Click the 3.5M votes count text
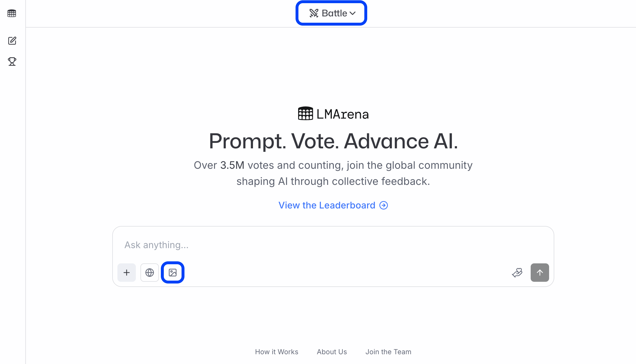The height and width of the screenshot is (364, 636). pos(232,165)
